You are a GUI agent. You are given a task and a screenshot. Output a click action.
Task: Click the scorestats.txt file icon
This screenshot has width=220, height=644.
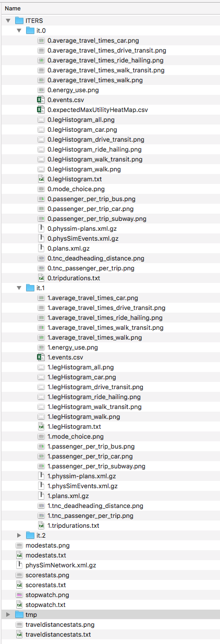19,585
